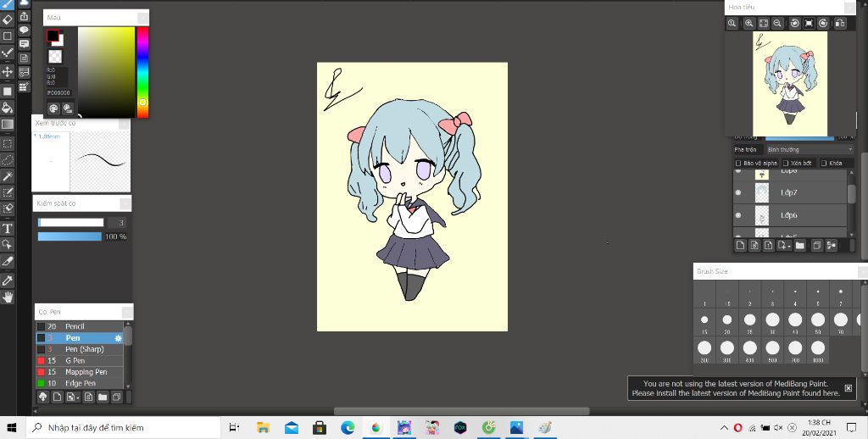This screenshot has width=868, height=439.
Task: Adjust the brush opacity 100% slider
Action: 70,236
